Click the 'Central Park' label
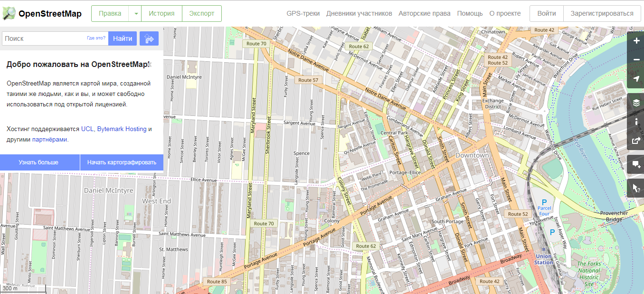This screenshot has width=644, height=294. click(395, 133)
